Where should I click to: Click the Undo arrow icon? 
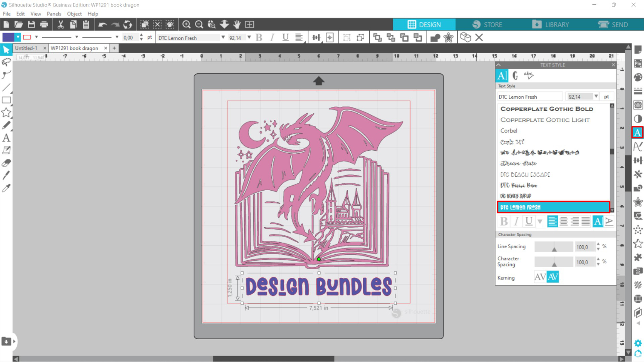pos(102,24)
